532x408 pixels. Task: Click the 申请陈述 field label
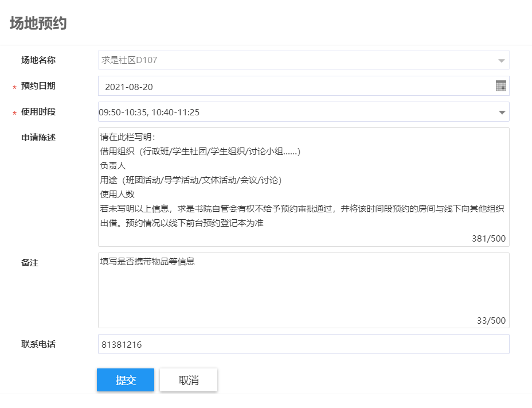coord(38,137)
